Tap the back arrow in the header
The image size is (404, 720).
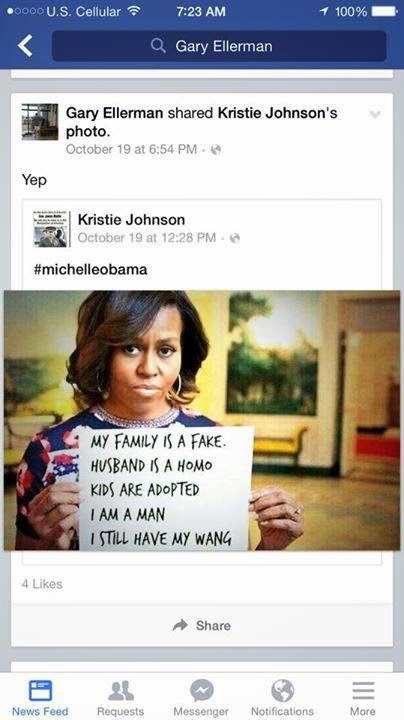tap(25, 46)
